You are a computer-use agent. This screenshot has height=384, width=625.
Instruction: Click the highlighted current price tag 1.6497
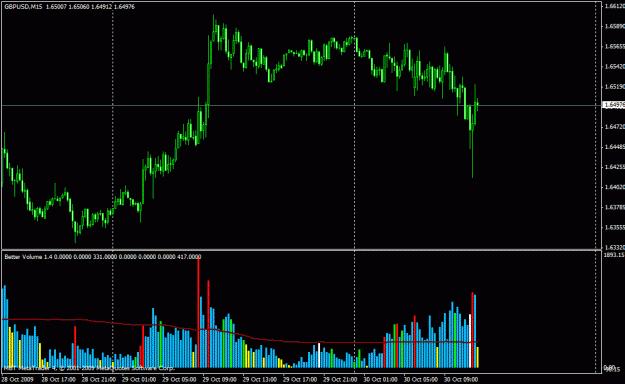(x=614, y=105)
